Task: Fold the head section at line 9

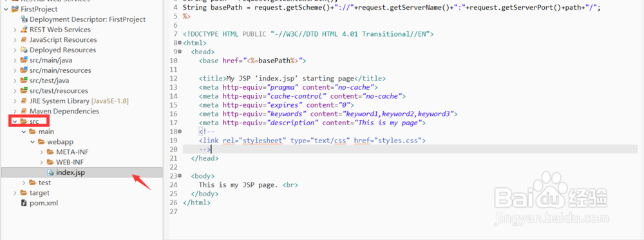Action: point(180,52)
